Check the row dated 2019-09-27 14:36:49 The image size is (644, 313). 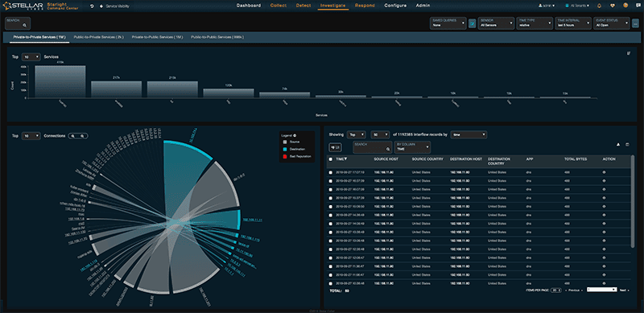coord(331,215)
